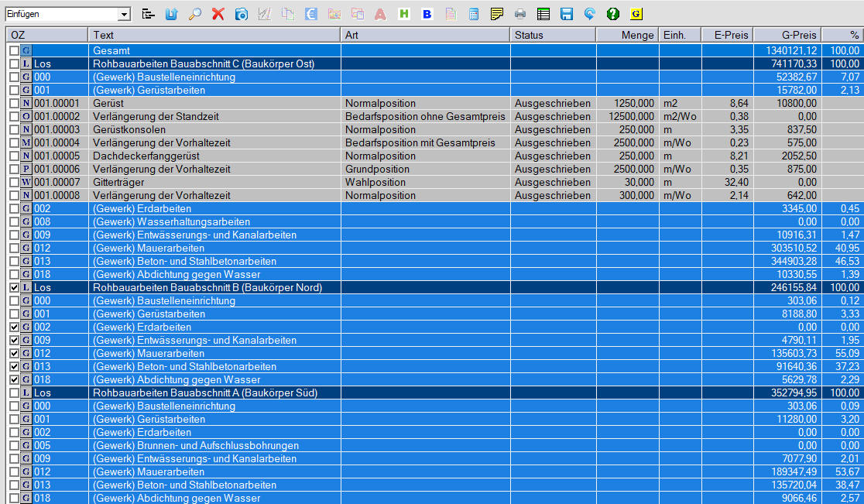The image size is (864, 504).
Task: Open the calculator toolbar icon
Action: (x=474, y=14)
